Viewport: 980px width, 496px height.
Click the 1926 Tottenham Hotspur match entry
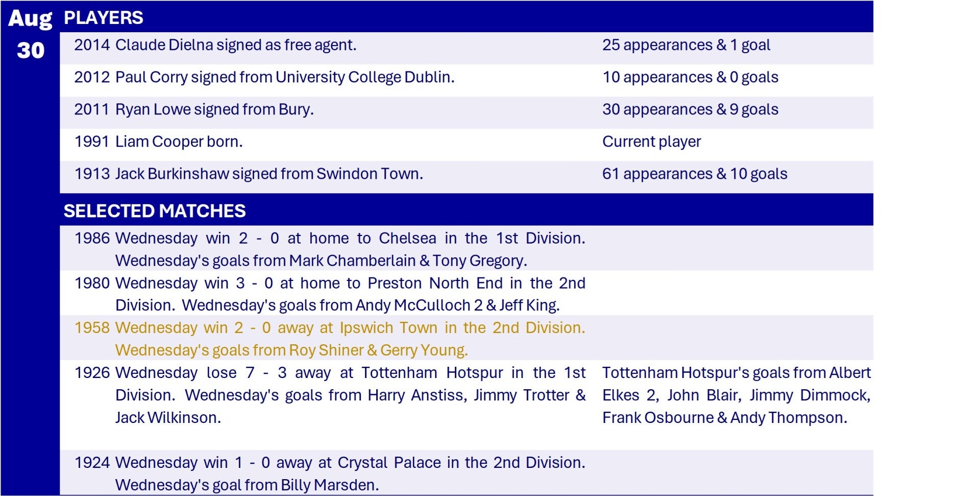[x=330, y=395]
